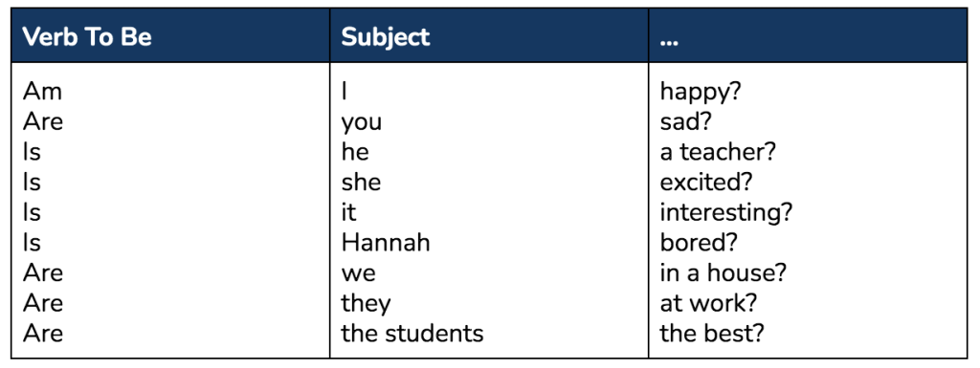The width and height of the screenshot is (980, 368).
Task: Click the subject 'it'
Action: click(x=348, y=213)
